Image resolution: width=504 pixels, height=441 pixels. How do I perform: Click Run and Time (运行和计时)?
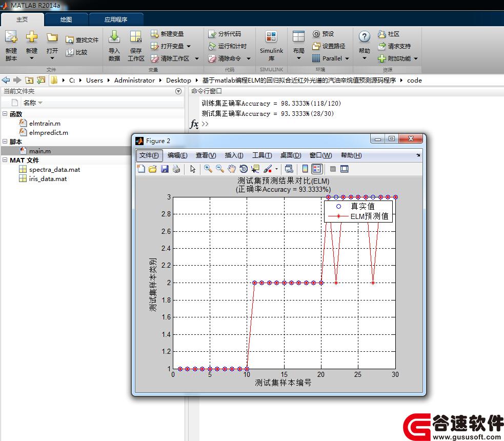click(227, 46)
